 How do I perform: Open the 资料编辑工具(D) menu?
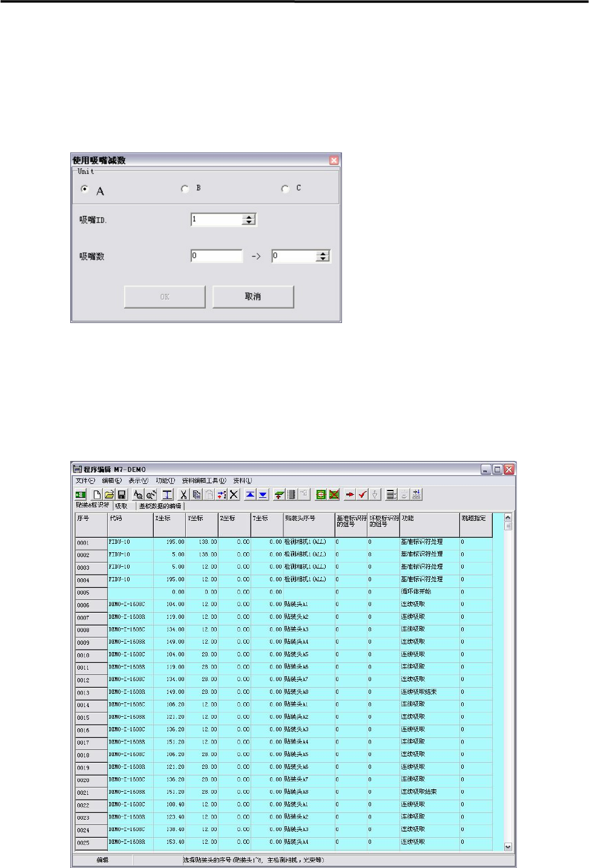pyautogui.click(x=204, y=481)
